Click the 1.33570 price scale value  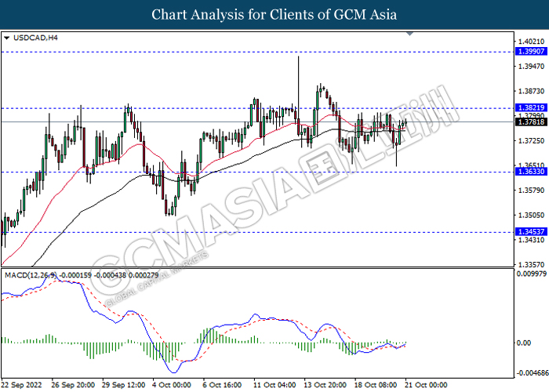pyautogui.click(x=532, y=265)
